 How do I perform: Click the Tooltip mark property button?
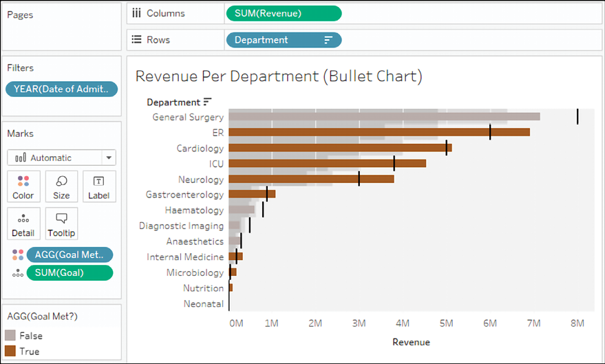click(61, 224)
